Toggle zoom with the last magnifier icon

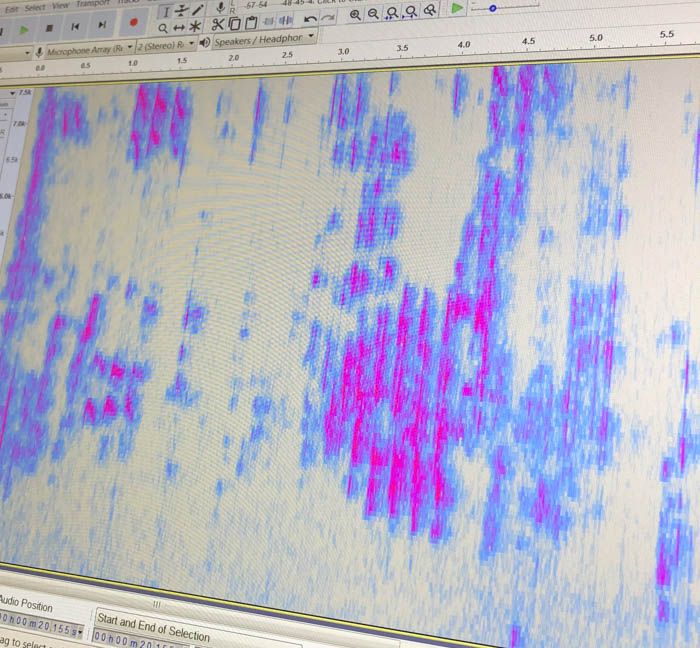click(x=429, y=10)
